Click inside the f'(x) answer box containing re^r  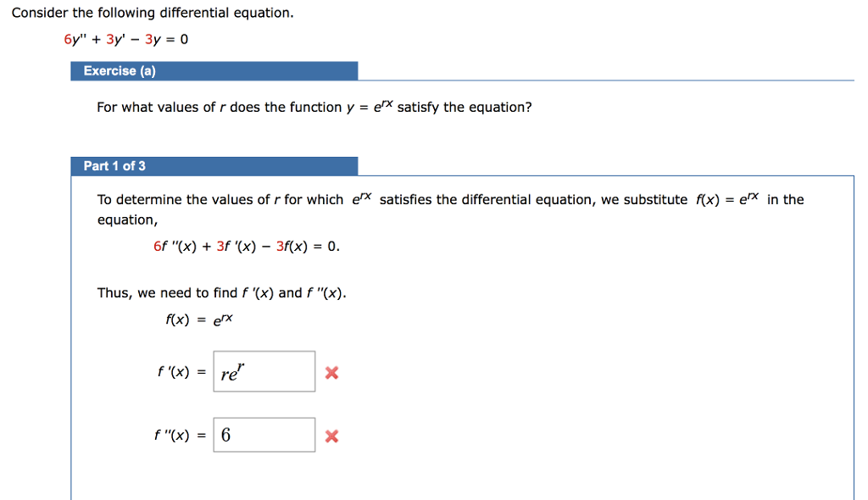click(264, 371)
